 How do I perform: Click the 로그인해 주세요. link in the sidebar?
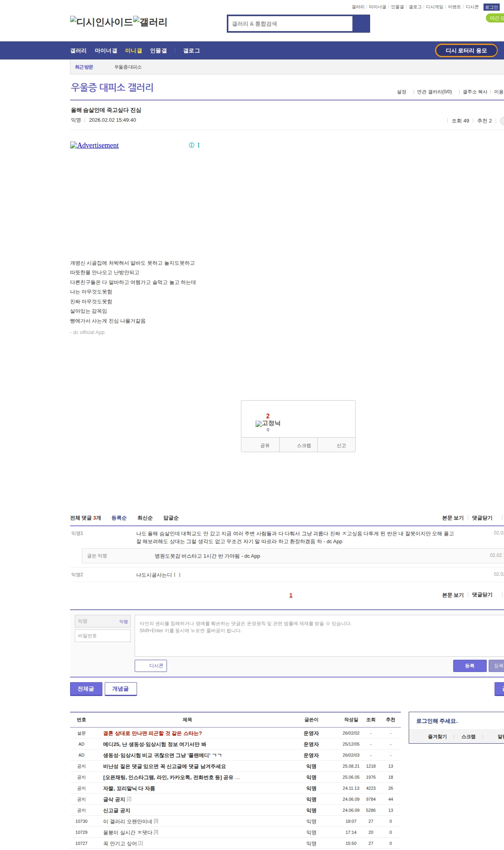[437, 721]
